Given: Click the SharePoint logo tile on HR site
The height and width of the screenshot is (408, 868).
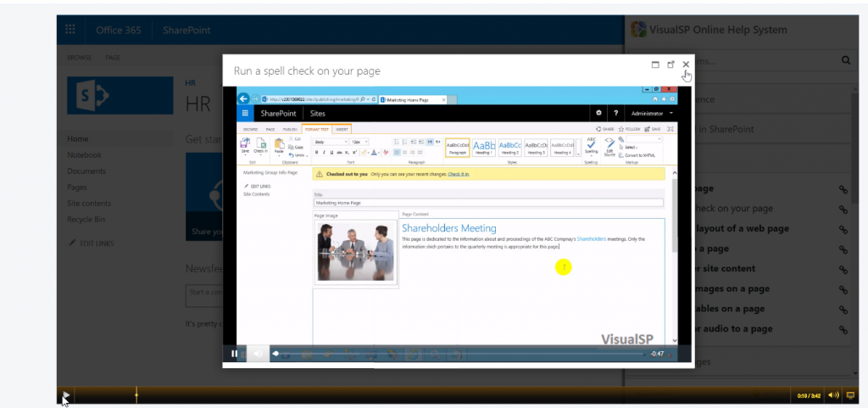Looking at the screenshot, I should [x=120, y=95].
